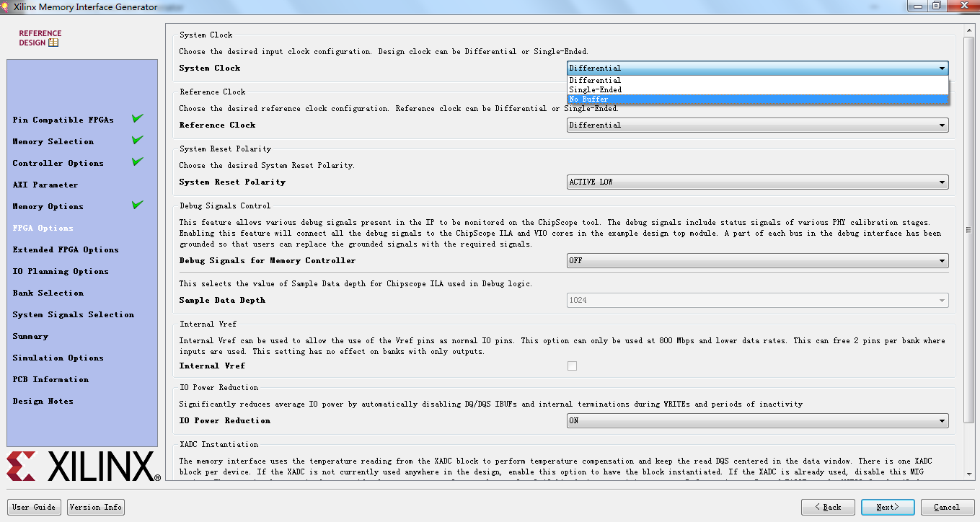Click the Next button
This screenshot has width=980, height=522.
[x=888, y=507]
